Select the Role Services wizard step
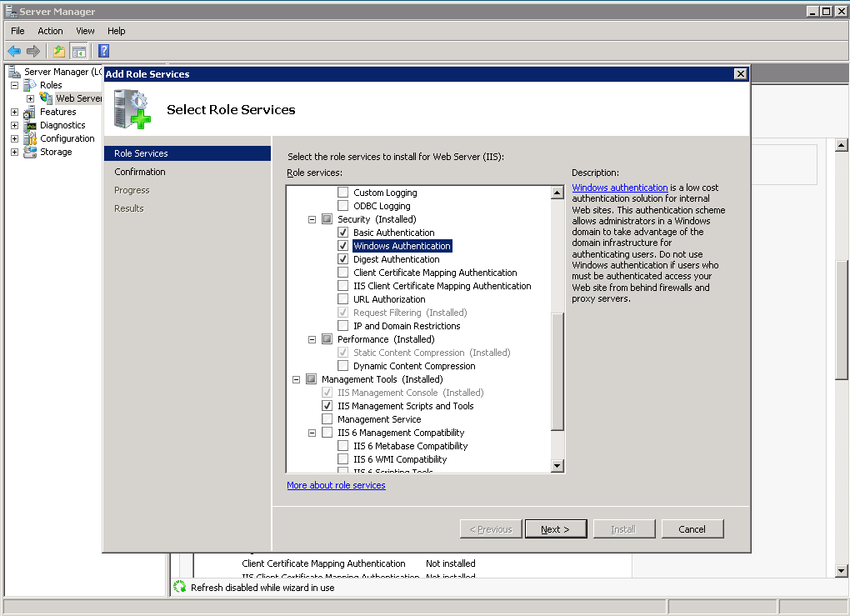This screenshot has width=850, height=616. coord(187,153)
